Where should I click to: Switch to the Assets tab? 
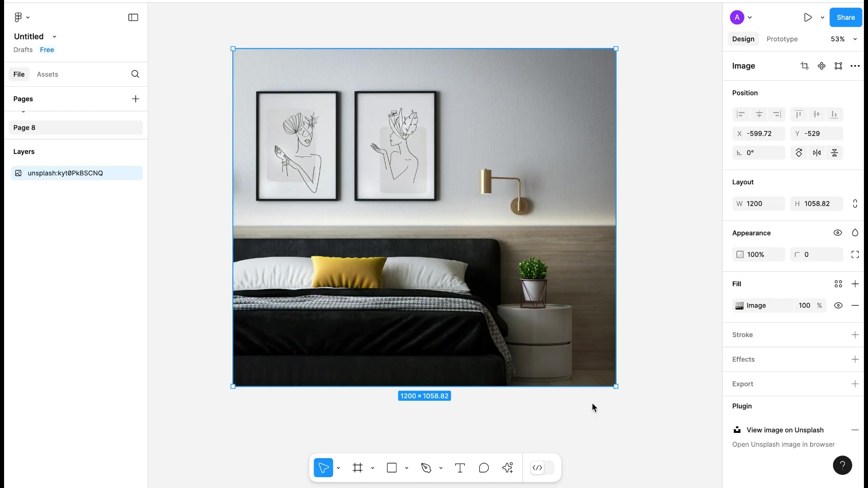point(47,74)
